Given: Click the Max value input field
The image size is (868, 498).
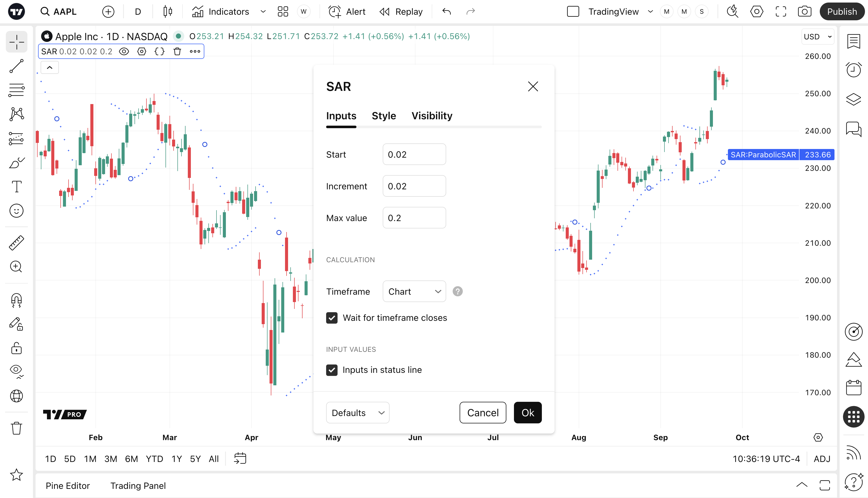Looking at the screenshot, I should [x=414, y=218].
